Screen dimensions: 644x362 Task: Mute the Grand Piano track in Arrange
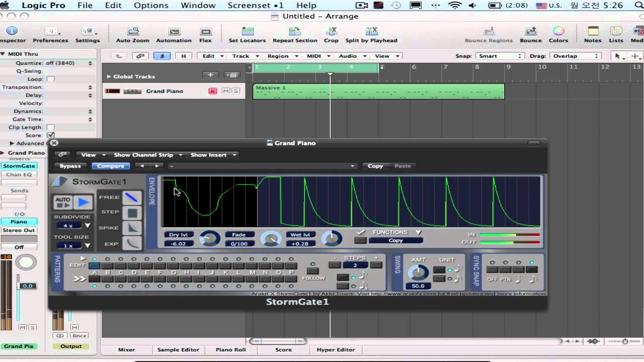click(x=226, y=91)
